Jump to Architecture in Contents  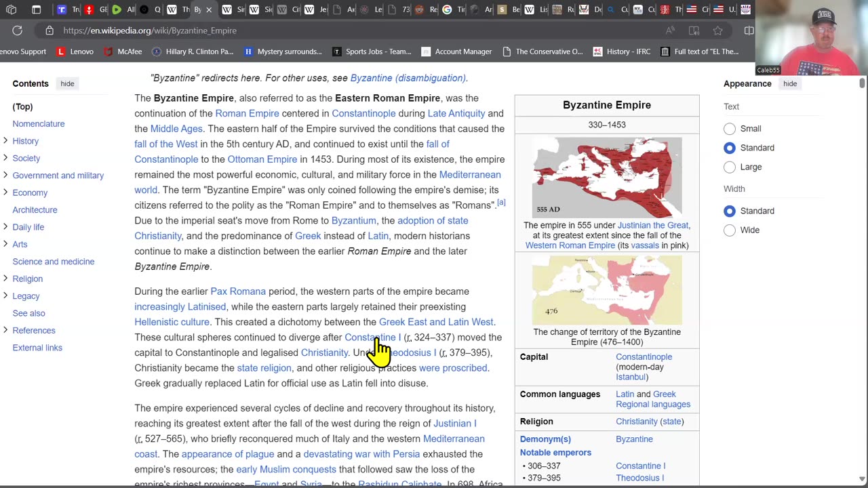pos(35,209)
